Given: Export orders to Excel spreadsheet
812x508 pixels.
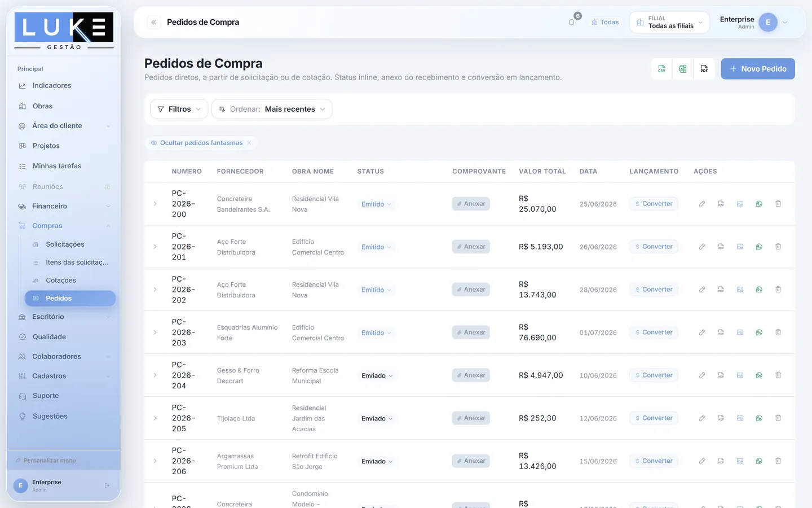Looking at the screenshot, I should [x=683, y=69].
